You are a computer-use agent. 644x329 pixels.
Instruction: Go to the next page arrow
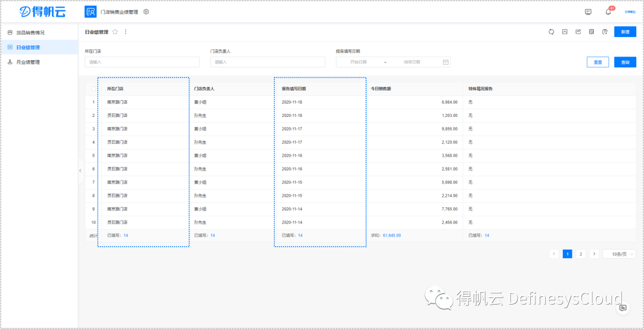[x=594, y=254]
